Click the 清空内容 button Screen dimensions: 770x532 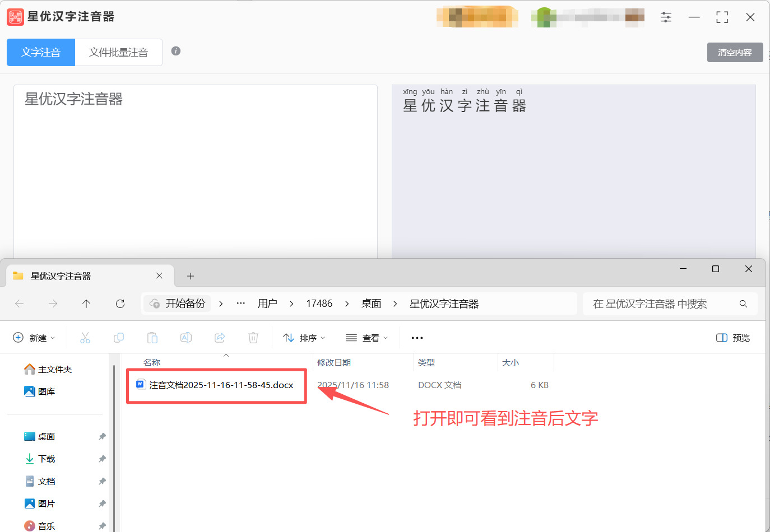point(735,52)
